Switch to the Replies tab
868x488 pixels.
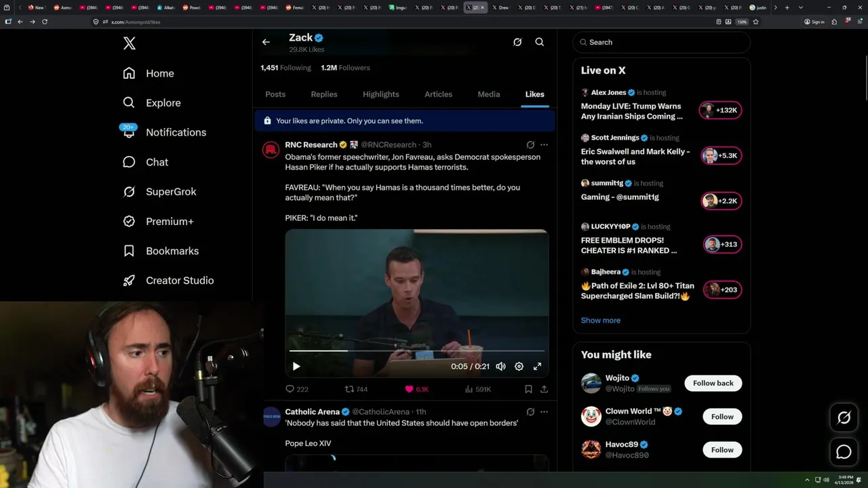pyautogui.click(x=324, y=94)
